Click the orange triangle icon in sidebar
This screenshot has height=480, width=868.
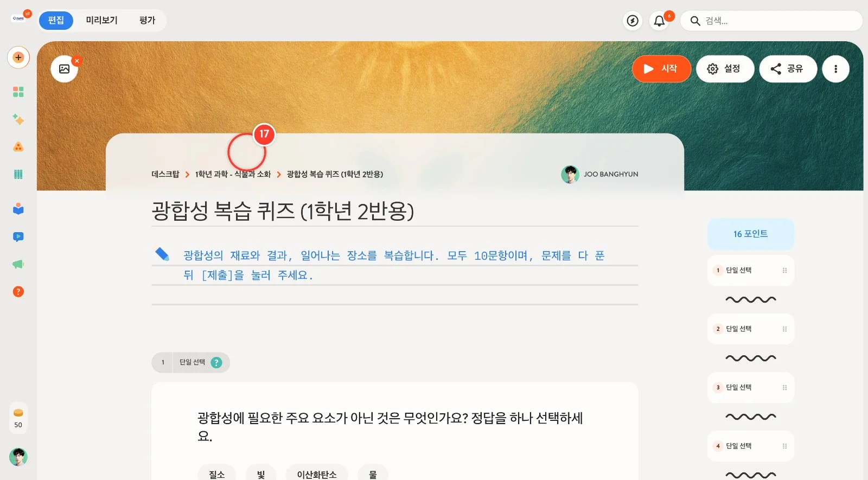tap(18, 147)
